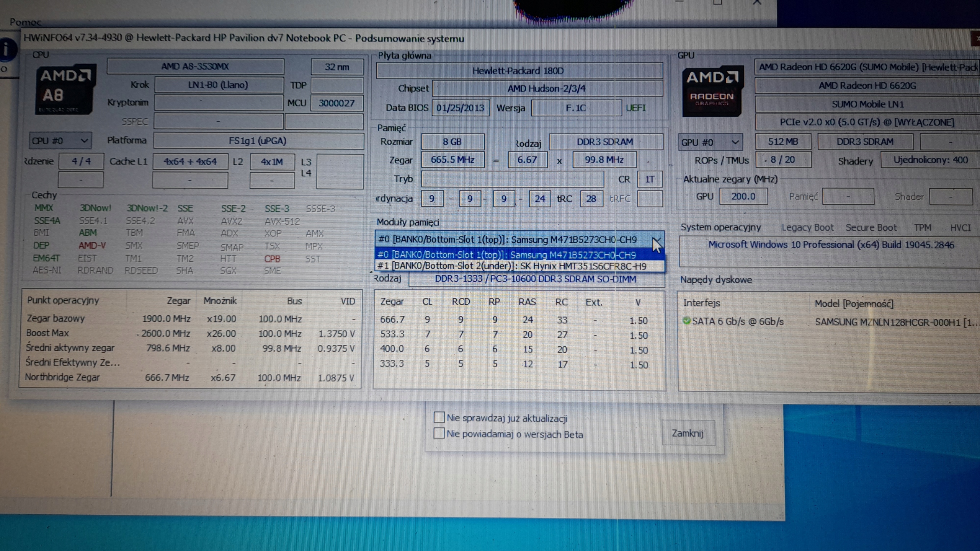Click the 400.0 row in memory timings table
The height and width of the screenshot is (551, 980).
(x=519, y=349)
